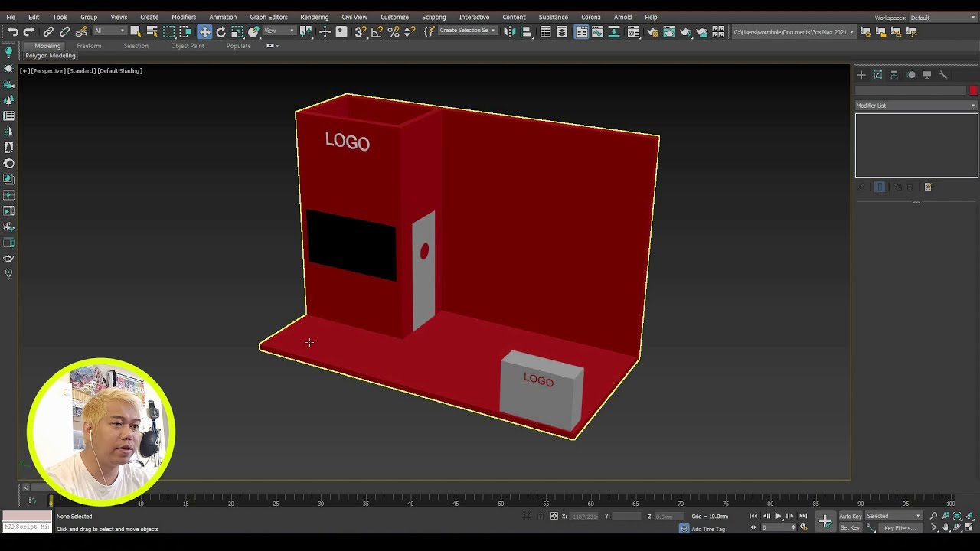Toggle Angle Snap
The image size is (980, 551).
click(x=377, y=31)
